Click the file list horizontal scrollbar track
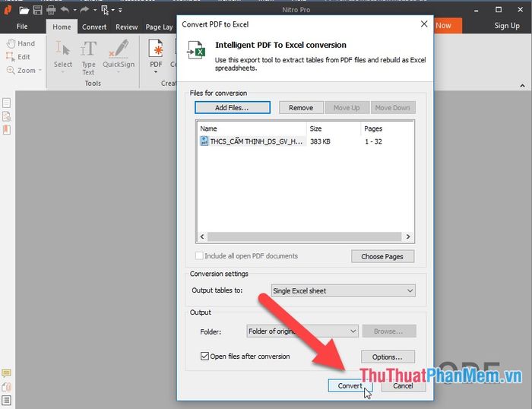 point(304,236)
